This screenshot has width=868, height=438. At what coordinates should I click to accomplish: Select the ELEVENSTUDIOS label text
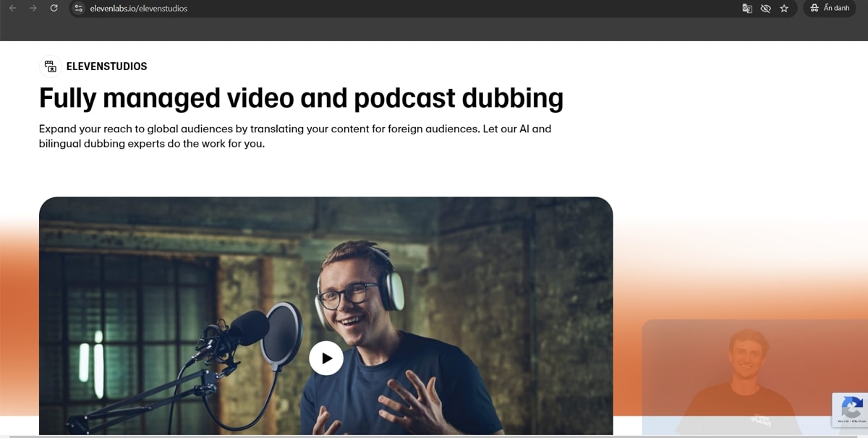tap(106, 66)
